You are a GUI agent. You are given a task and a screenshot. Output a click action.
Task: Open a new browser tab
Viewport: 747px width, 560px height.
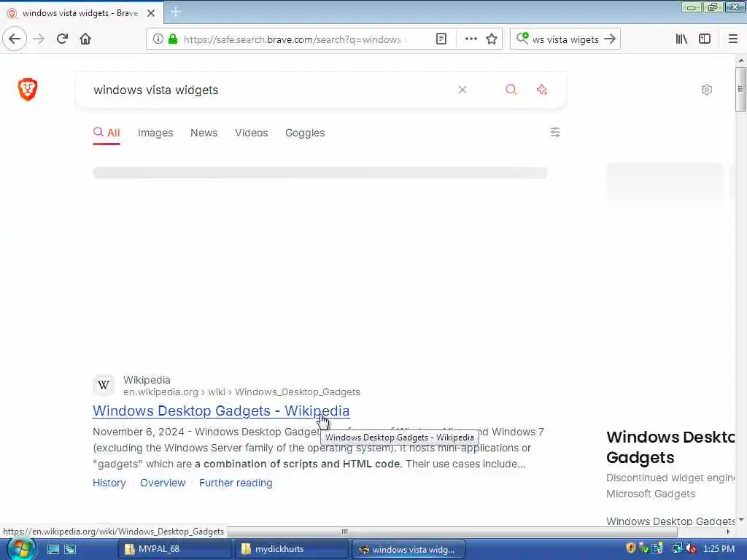tap(176, 12)
